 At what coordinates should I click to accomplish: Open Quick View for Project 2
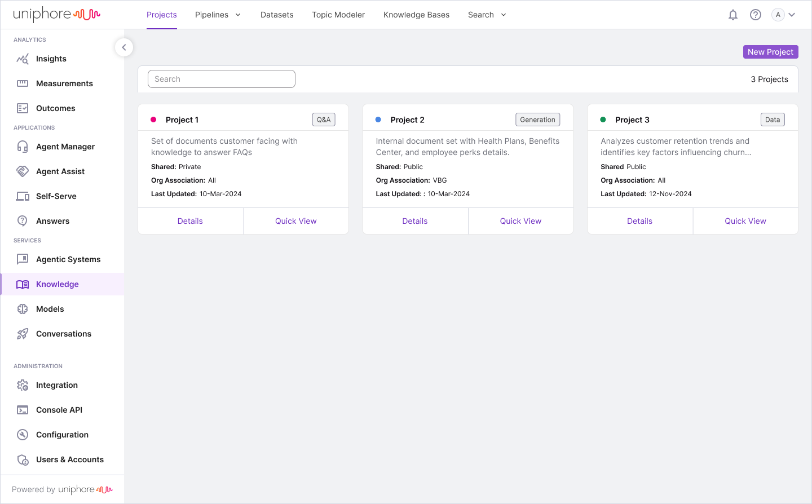(520, 221)
